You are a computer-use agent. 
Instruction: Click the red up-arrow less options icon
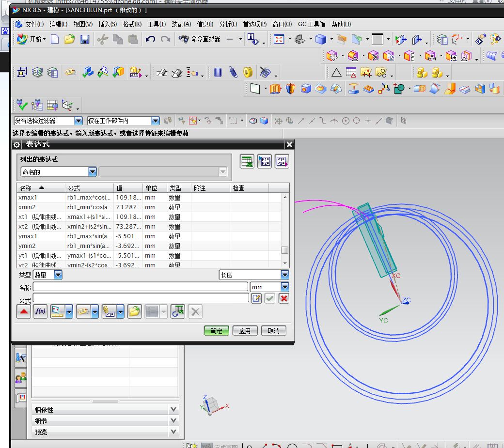click(x=24, y=311)
